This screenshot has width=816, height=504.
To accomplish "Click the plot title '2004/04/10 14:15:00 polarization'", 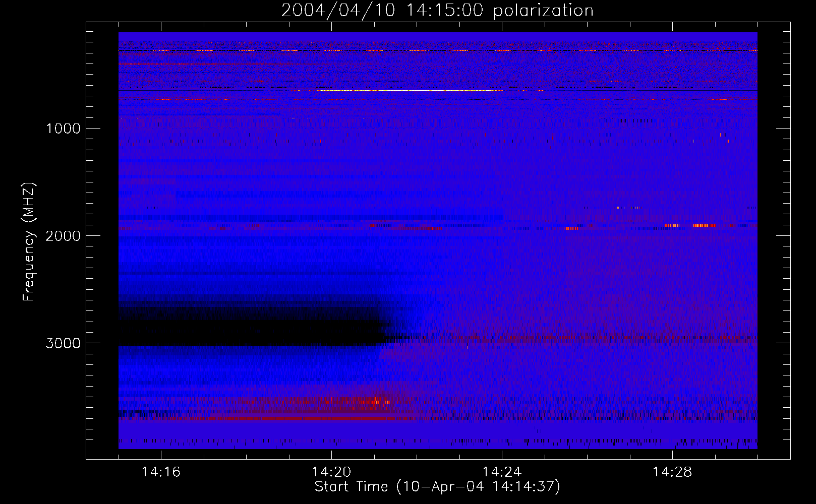I will pyautogui.click(x=437, y=10).
